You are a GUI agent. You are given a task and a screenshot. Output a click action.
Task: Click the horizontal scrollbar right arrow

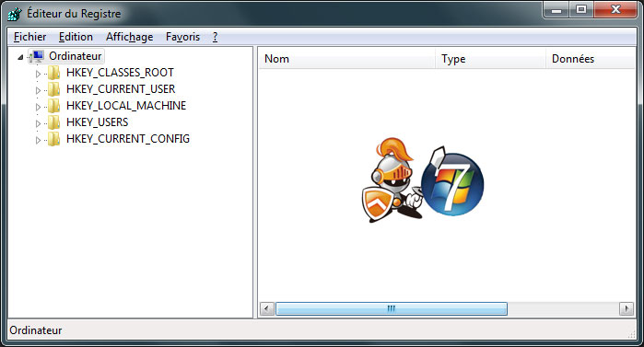pos(626,308)
